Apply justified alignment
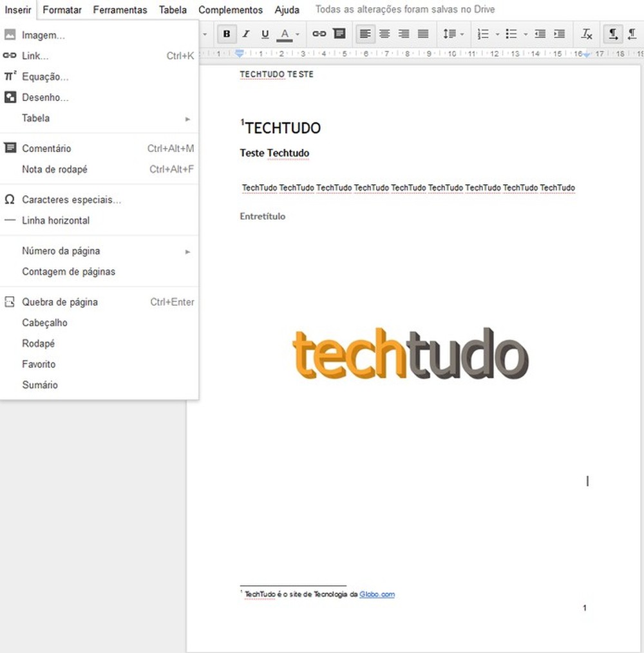This screenshot has height=653, width=644. [x=422, y=33]
